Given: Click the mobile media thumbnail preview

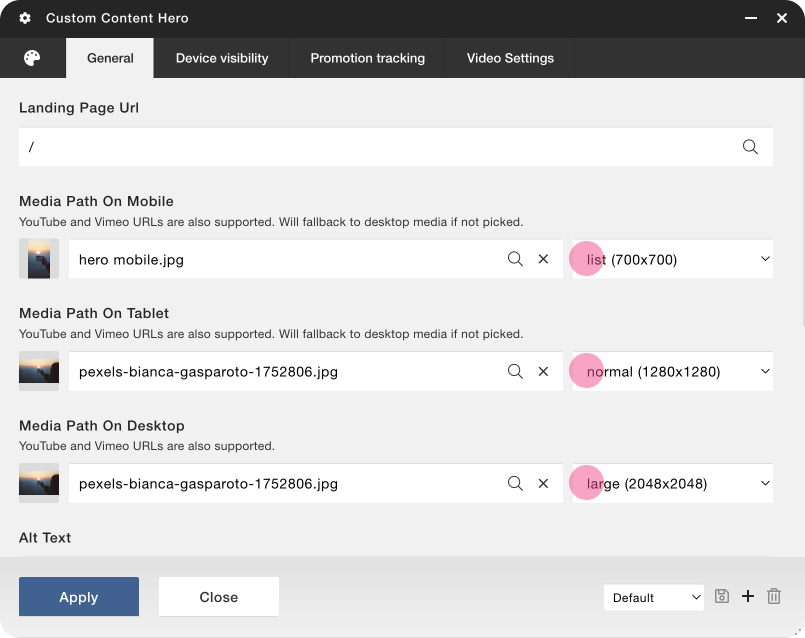Looking at the screenshot, I should [x=39, y=259].
